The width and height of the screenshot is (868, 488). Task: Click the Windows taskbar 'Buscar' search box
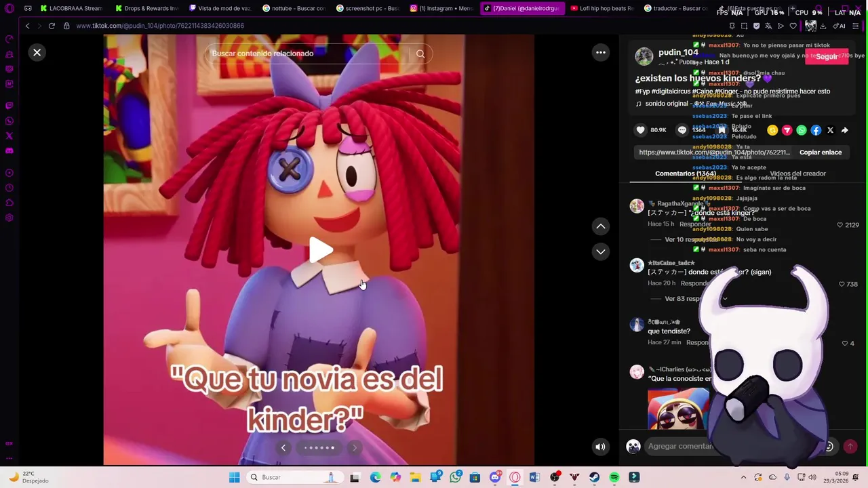(x=294, y=477)
